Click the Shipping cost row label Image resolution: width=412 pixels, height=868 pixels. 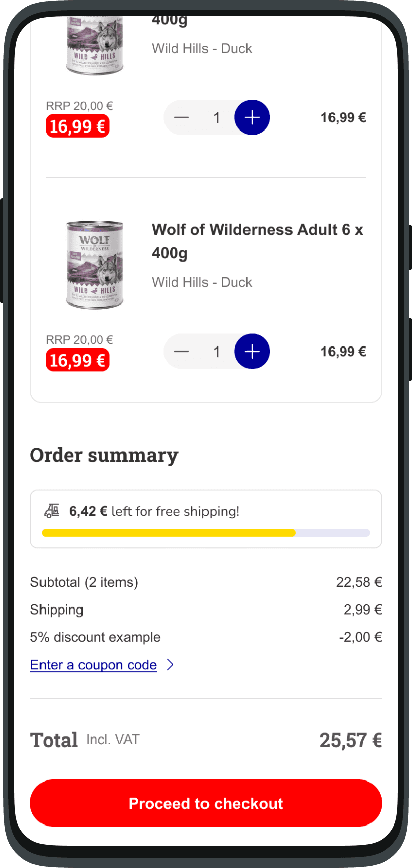point(57,610)
